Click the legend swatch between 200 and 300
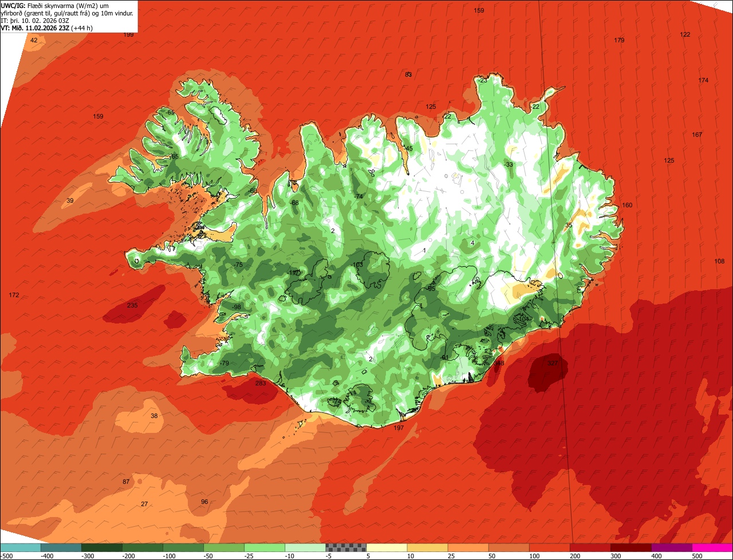Viewport: 733px width, 560px height. (589, 547)
